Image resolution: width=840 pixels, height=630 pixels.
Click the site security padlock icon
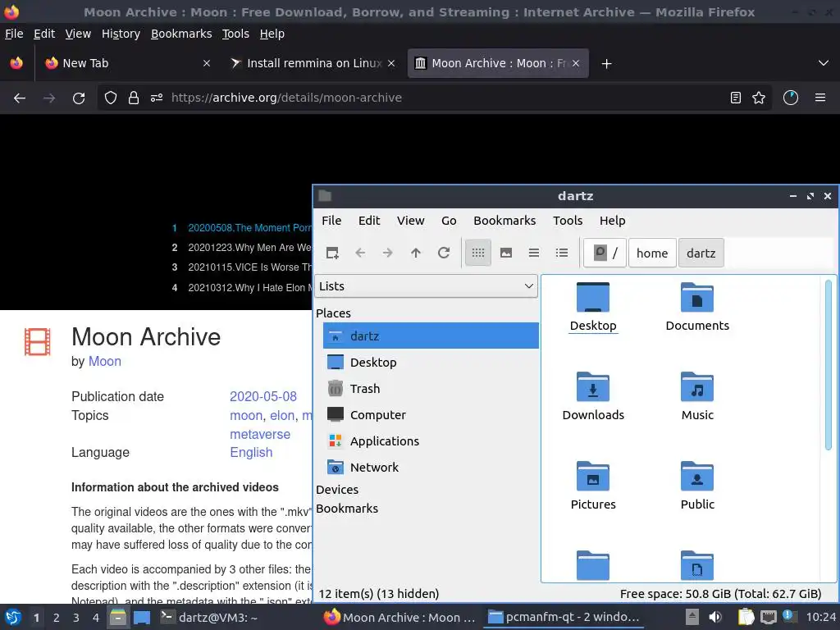(134, 98)
